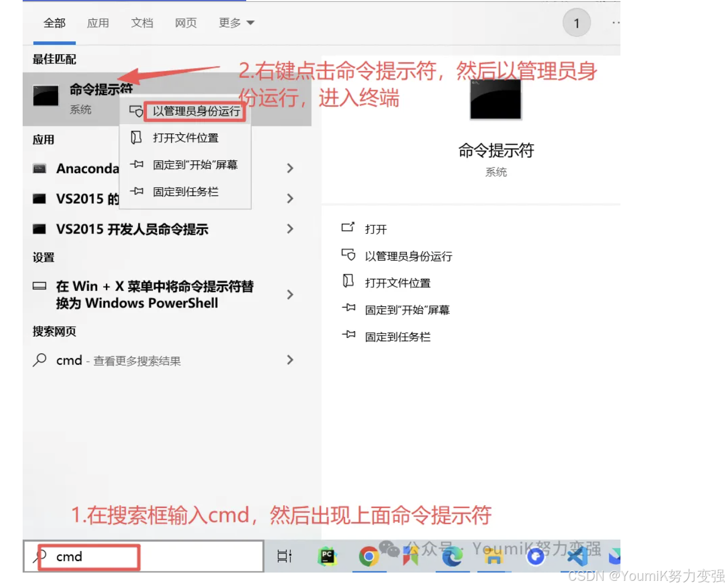Click the round badge showing 1
The image size is (727, 588).
click(576, 23)
